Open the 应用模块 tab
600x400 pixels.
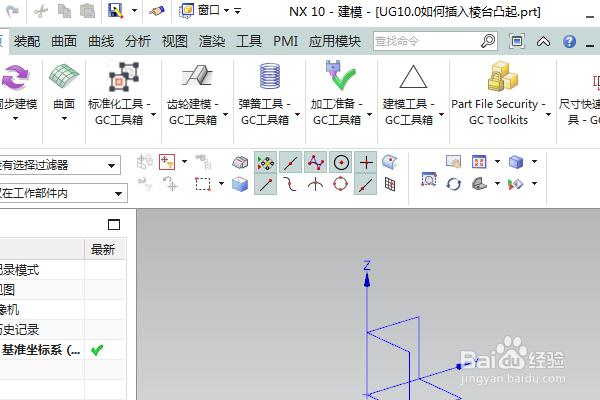(335, 41)
